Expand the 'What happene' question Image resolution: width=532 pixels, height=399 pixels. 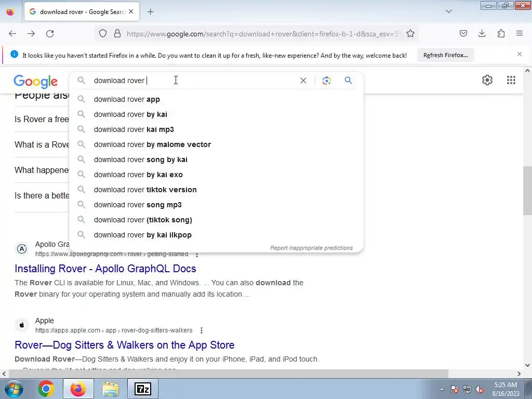[x=42, y=170]
